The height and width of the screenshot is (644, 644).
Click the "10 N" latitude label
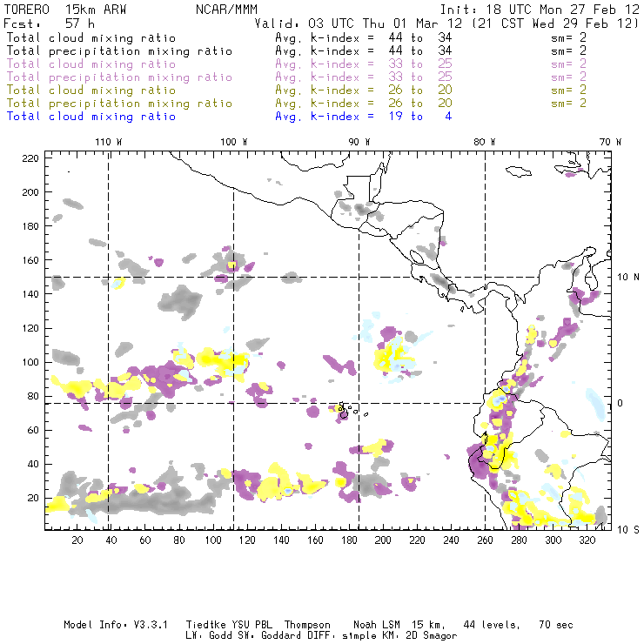click(628, 278)
